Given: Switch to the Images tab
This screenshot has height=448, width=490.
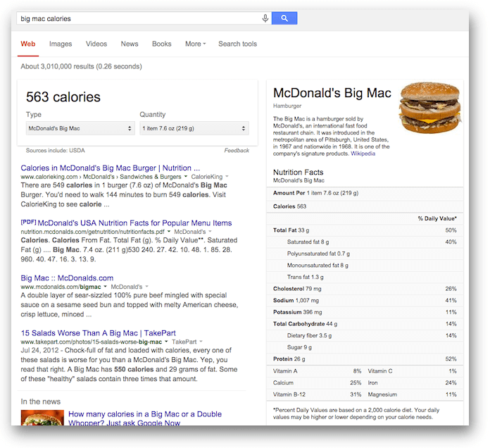Looking at the screenshot, I should click(x=61, y=44).
